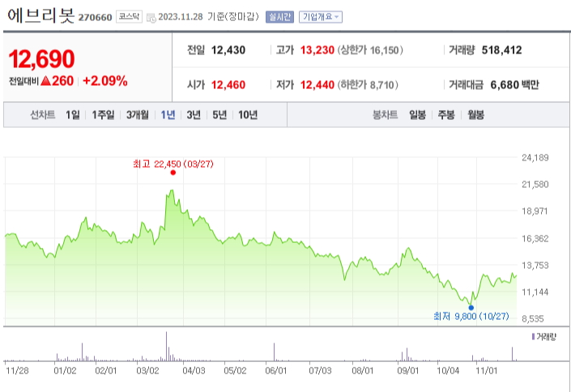Click the stock code 270660

(x=95, y=18)
